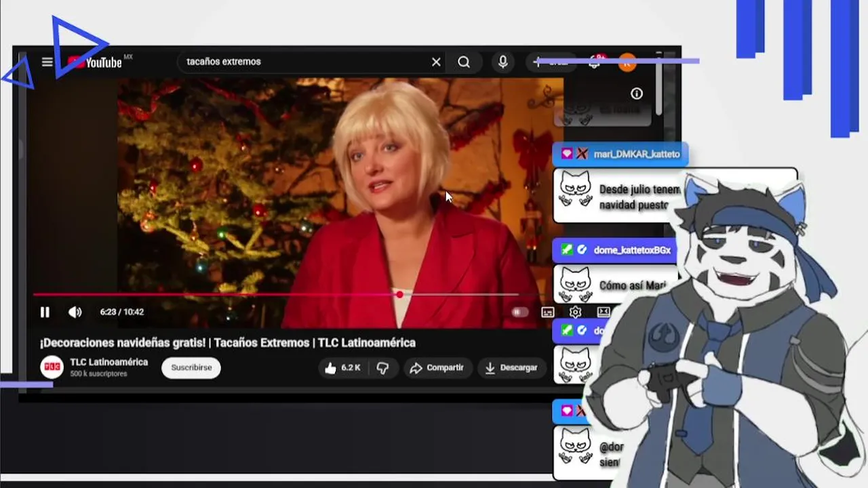The height and width of the screenshot is (488, 868).
Task: Run search with the magnifier button
Action: pos(464,62)
